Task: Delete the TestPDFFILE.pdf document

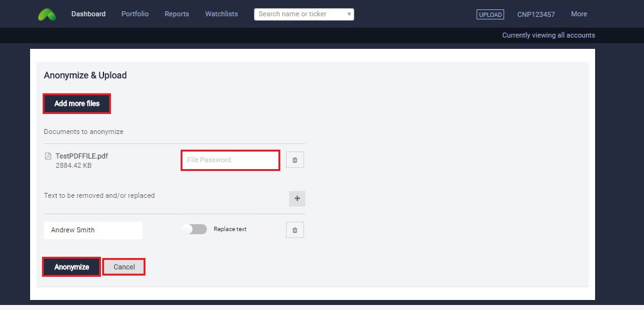Action: point(295,160)
